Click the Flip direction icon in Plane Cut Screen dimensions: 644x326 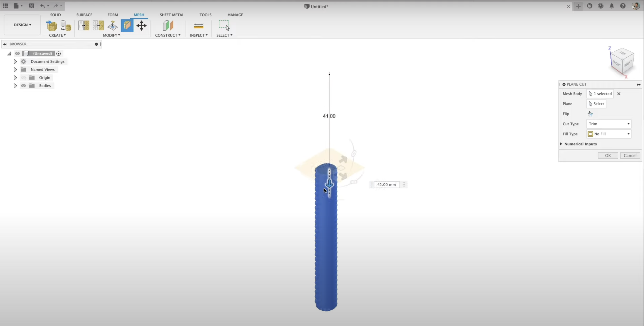[x=590, y=114]
